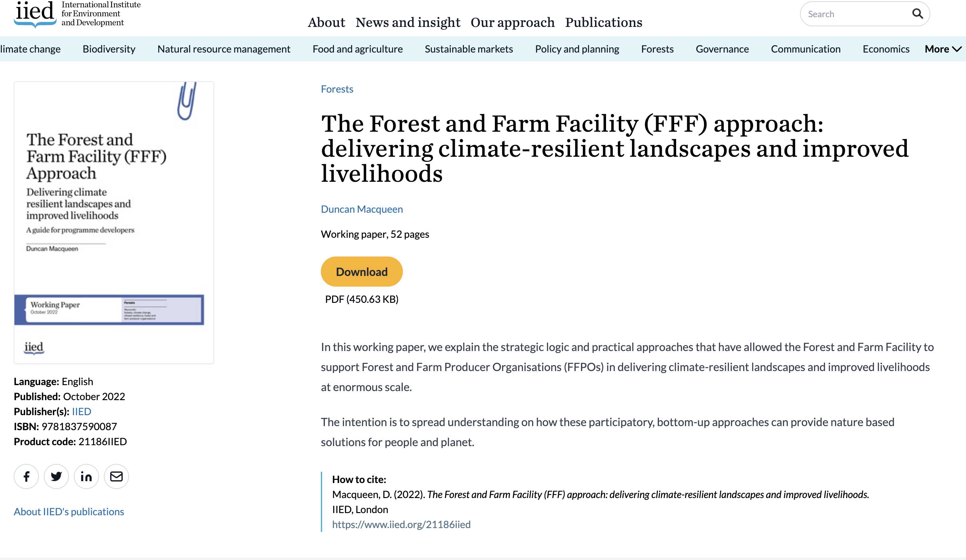The image size is (966, 560).
Task: Go to Climate change topic
Action: (x=30, y=49)
